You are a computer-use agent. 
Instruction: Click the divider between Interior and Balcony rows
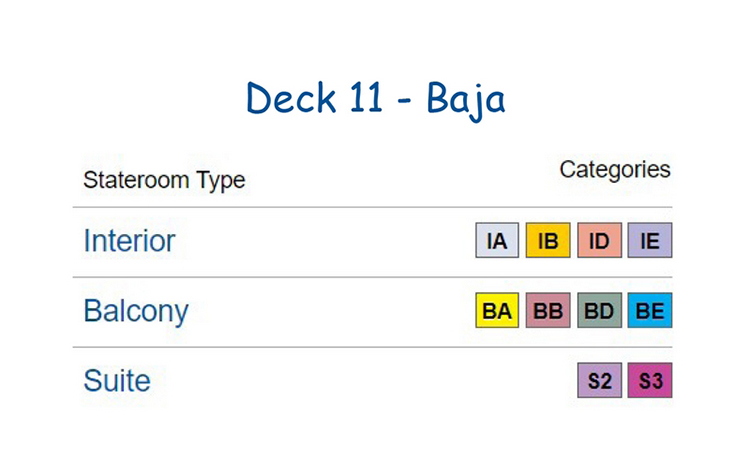373,277
